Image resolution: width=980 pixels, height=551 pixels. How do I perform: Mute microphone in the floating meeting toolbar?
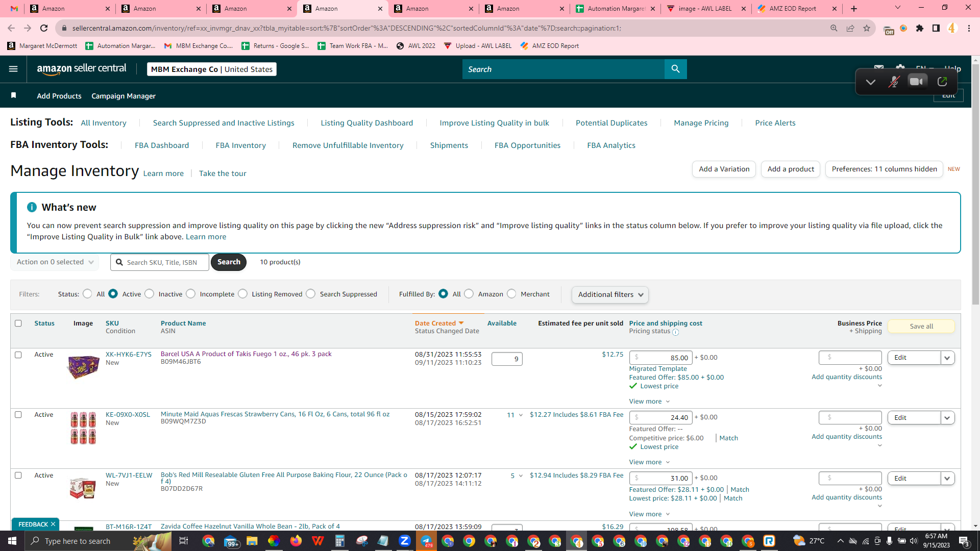tap(894, 82)
